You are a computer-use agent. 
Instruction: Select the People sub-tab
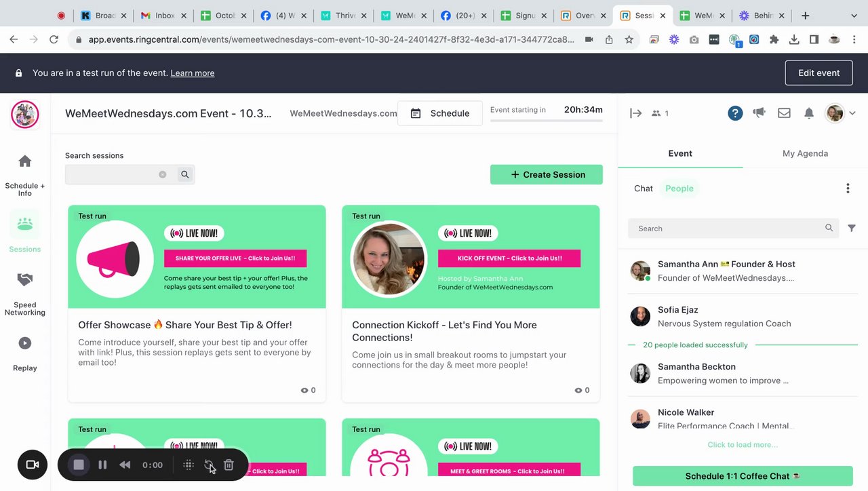click(x=679, y=189)
